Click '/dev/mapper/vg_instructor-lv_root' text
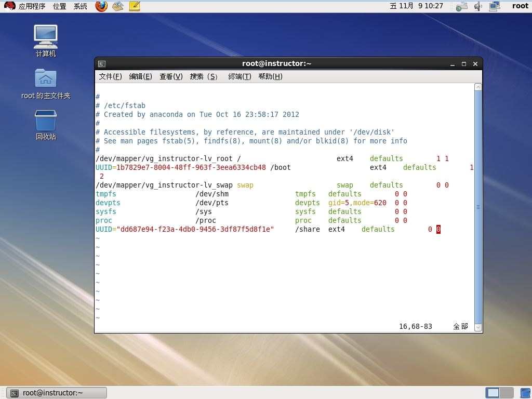This screenshot has width=532, height=399. coord(164,158)
